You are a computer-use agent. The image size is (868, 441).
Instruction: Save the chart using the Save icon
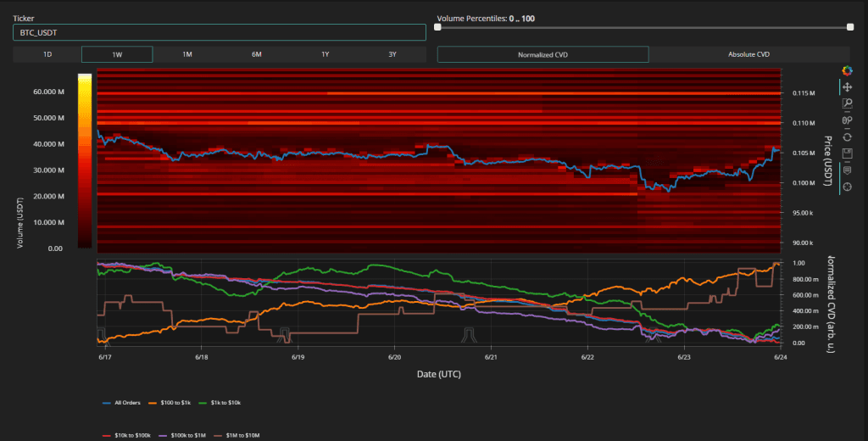[847, 154]
